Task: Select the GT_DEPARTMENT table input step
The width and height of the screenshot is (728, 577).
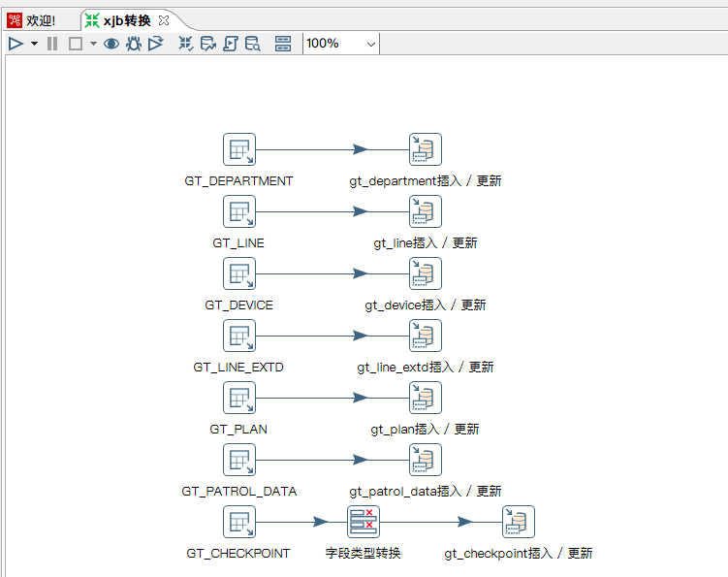Action: point(239,149)
